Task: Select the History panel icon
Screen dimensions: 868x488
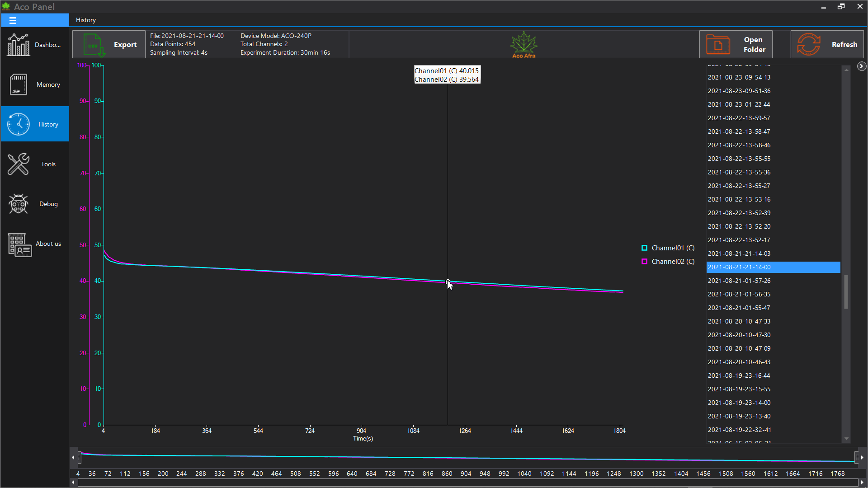Action: (18, 124)
